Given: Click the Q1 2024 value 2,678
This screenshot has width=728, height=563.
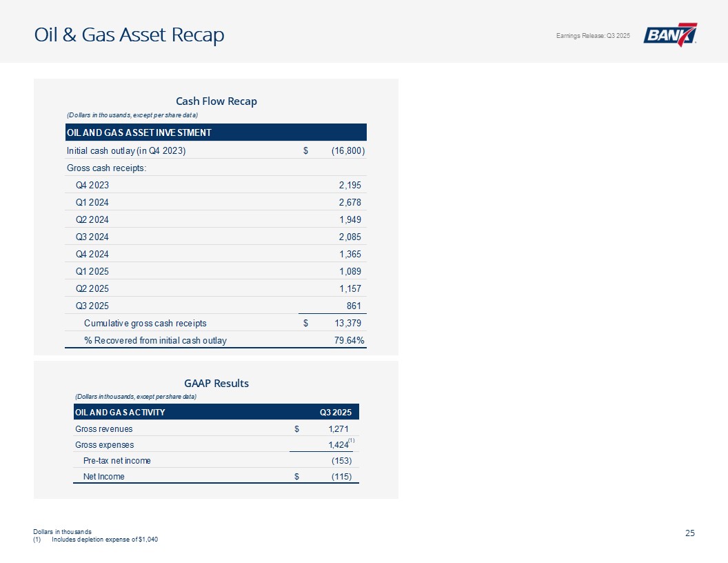Looking at the screenshot, I should point(350,202).
